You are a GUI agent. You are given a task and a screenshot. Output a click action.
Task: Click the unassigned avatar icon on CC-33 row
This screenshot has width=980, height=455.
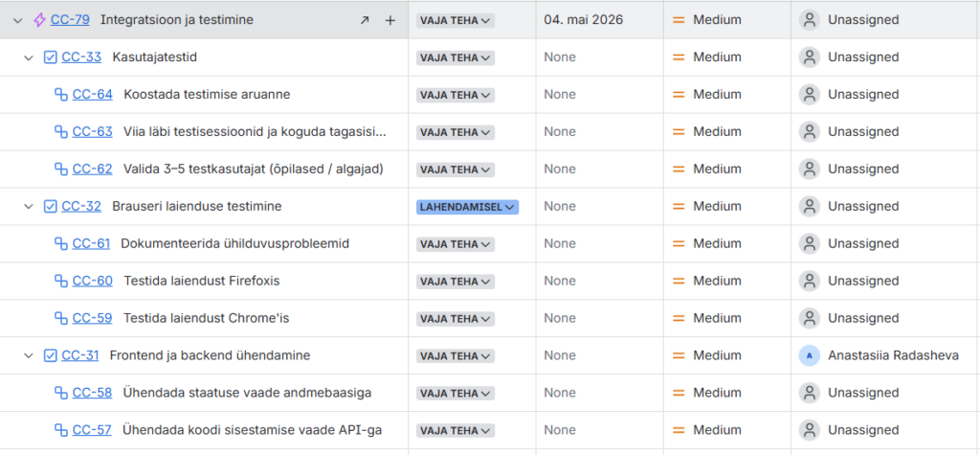point(810,57)
